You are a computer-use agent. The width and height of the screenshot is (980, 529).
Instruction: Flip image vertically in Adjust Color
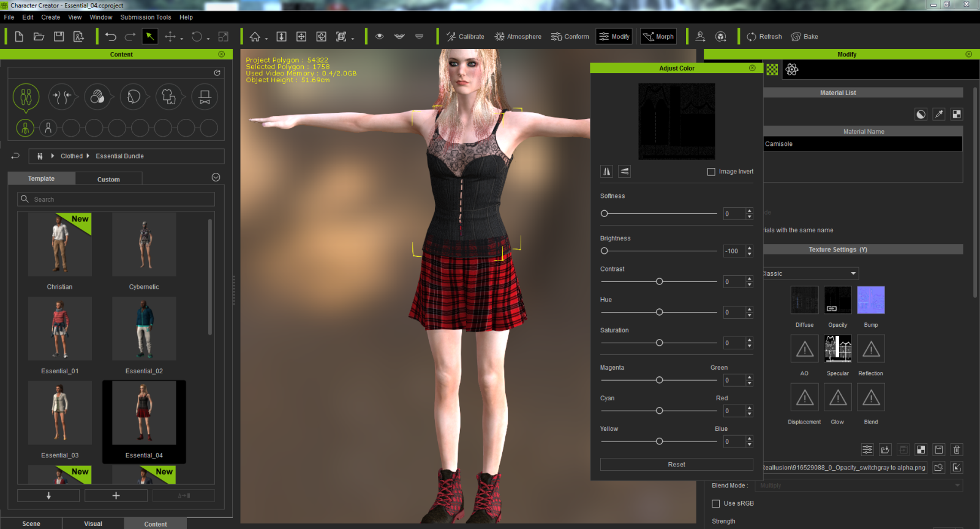pos(624,172)
